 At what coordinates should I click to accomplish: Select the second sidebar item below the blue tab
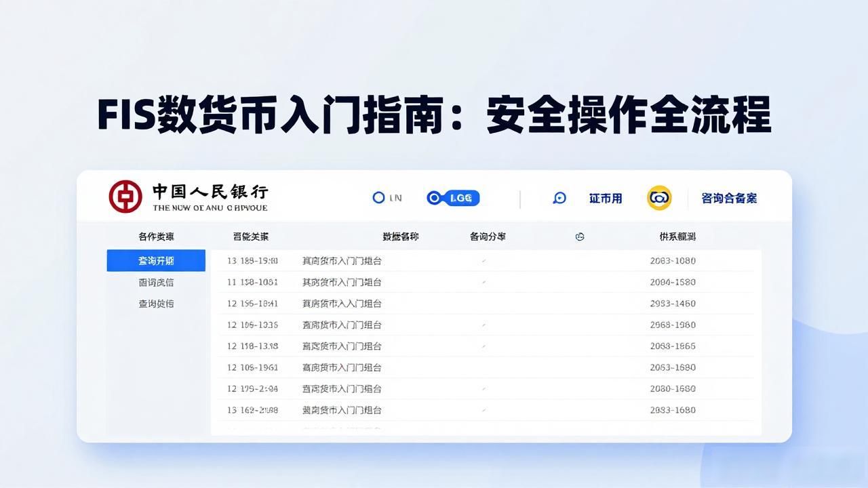pos(156,282)
